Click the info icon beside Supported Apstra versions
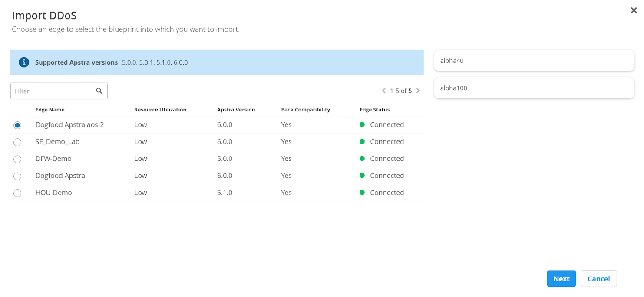The height and width of the screenshot is (297, 644). tap(24, 62)
